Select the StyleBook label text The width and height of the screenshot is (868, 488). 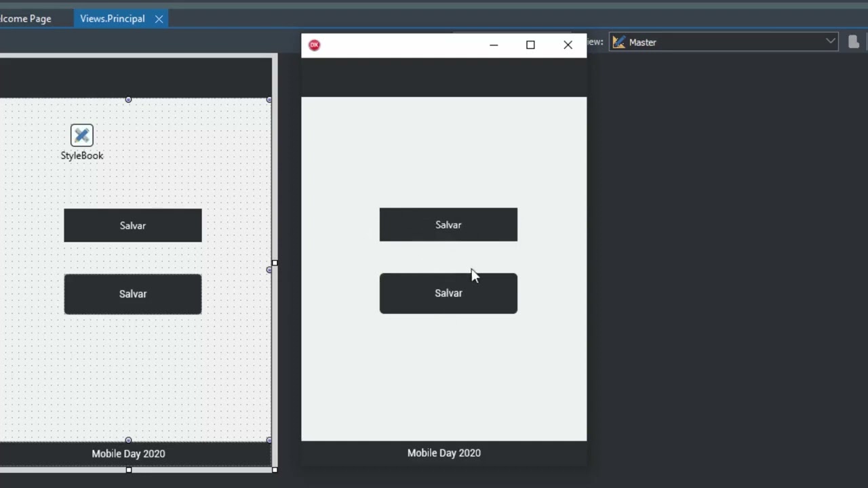[82, 155]
